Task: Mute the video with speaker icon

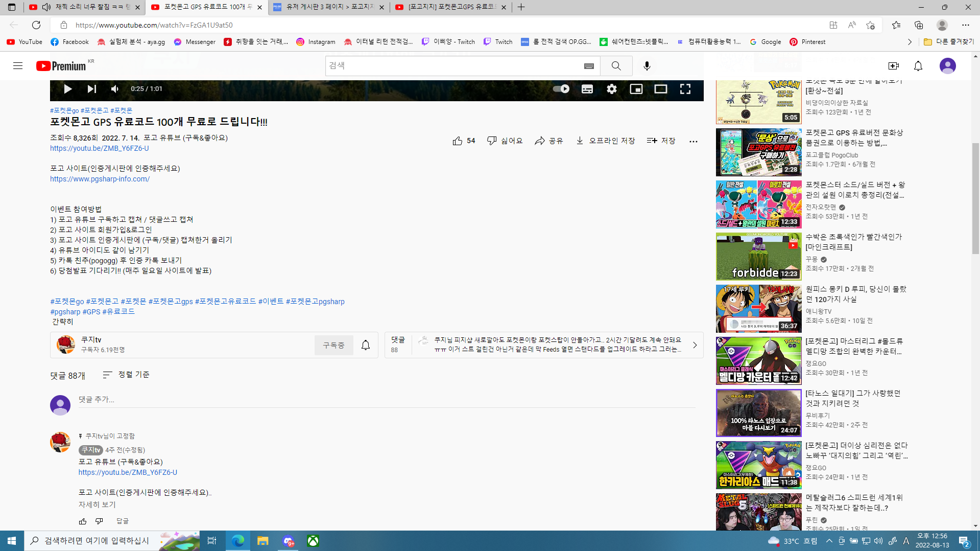Action: pos(115,89)
